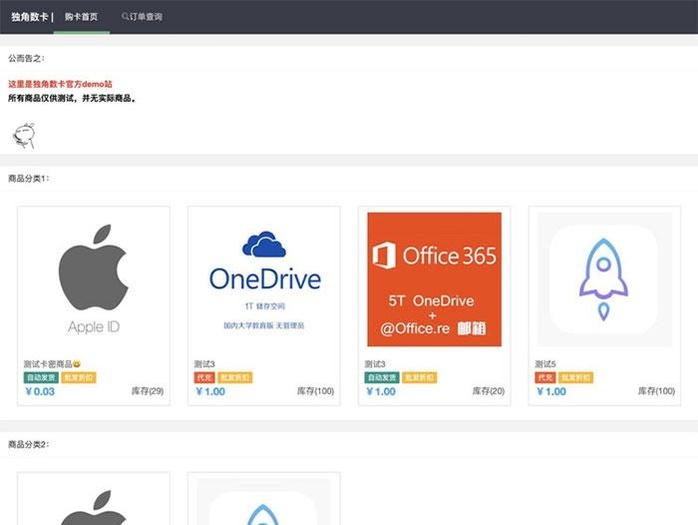Open the Office 365 product image
The width and height of the screenshot is (698, 525).
click(434, 279)
